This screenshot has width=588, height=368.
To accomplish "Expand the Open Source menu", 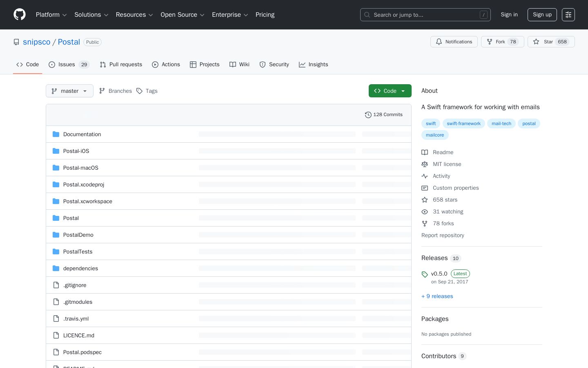I will point(183,15).
